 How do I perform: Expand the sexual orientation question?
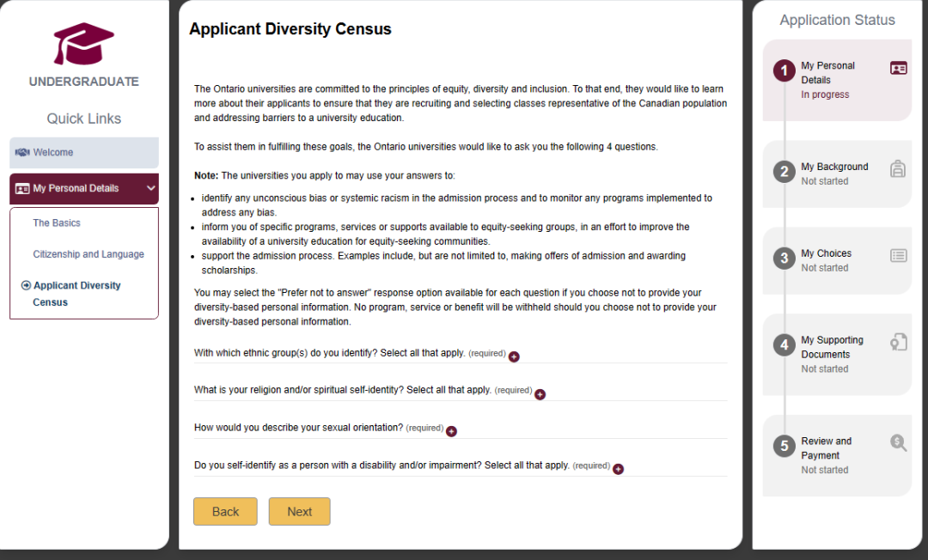click(x=451, y=432)
